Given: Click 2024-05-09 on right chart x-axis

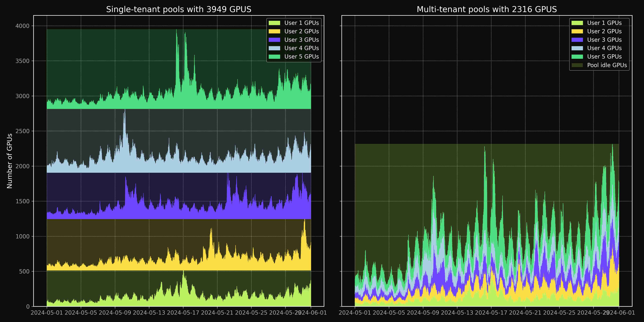Looking at the screenshot, I should [423, 313].
